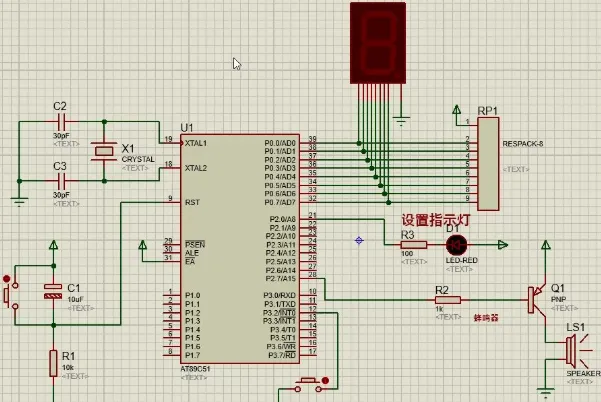Click the RST pin label
Image resolution: width=601 pixels, height=402 pixels.
(192, 202)
